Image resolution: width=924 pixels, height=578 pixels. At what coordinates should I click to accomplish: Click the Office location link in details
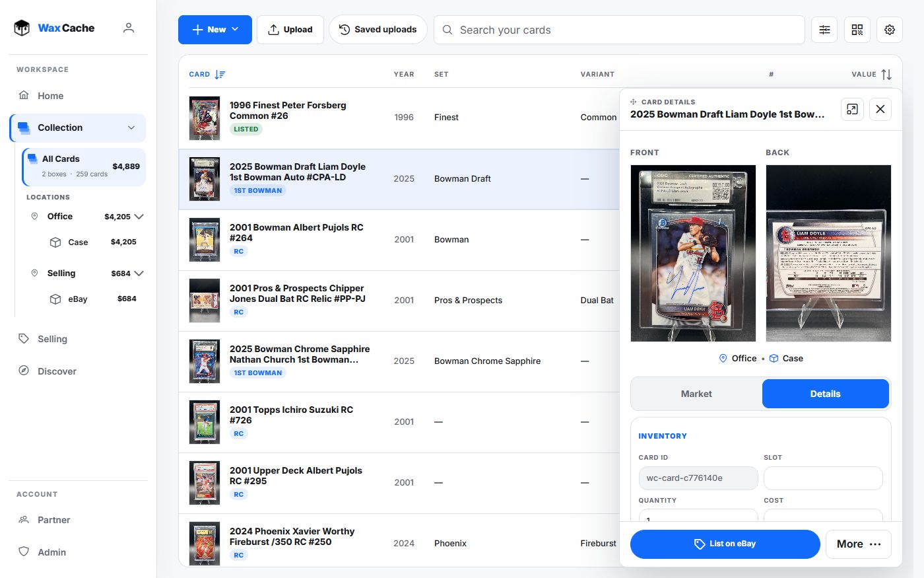738,358
